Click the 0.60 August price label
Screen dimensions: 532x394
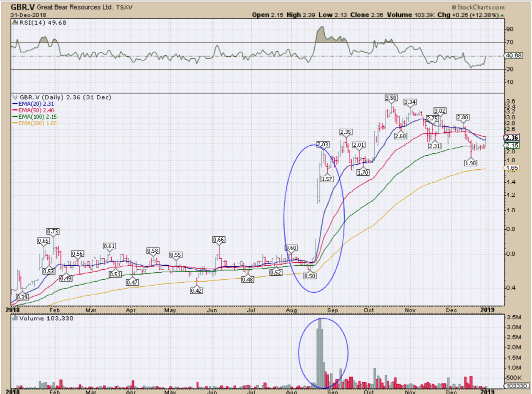coord(291,248)
